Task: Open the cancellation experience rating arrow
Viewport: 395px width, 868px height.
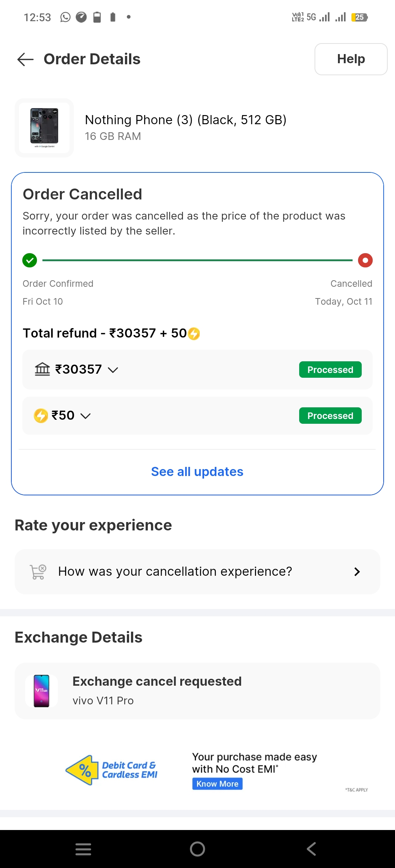Action: (x=357, y=572)
